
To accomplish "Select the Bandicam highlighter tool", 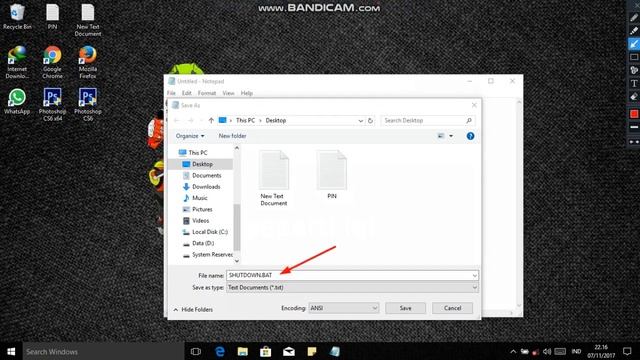I will click(x=634, y=30).
